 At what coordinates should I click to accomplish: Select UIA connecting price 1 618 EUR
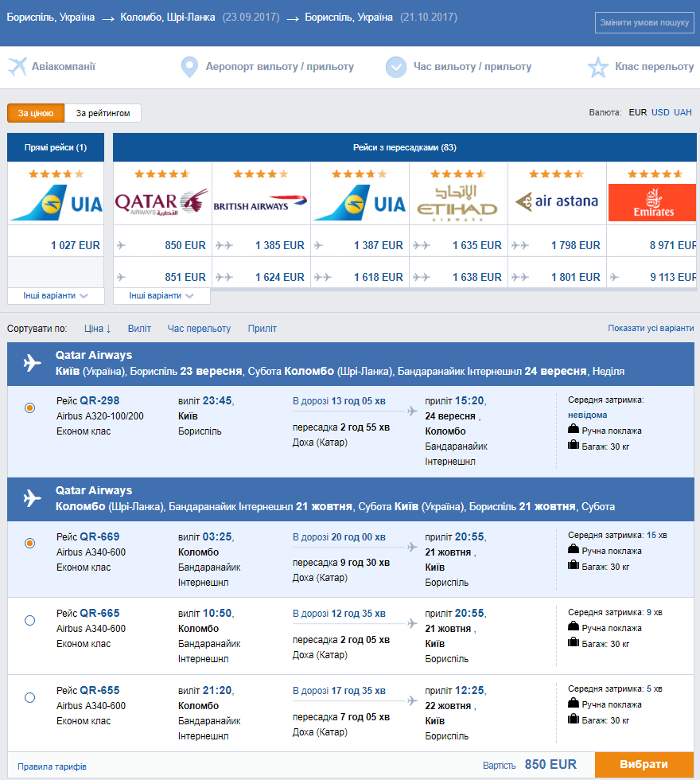click(379, 277)
